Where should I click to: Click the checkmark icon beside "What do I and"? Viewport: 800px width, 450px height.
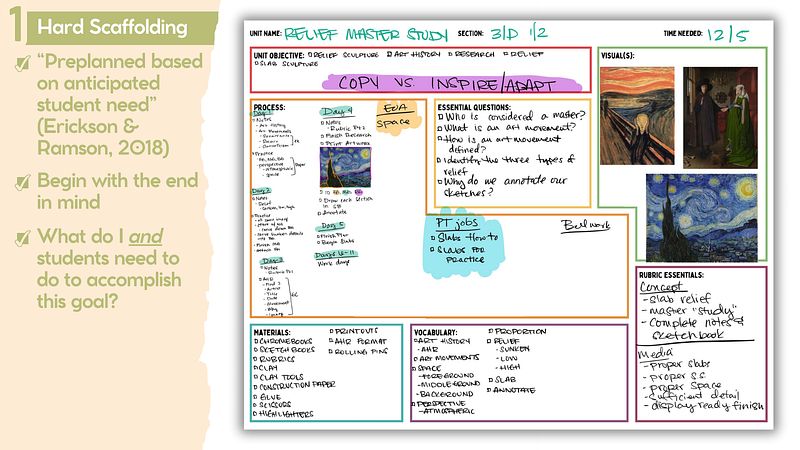point(24,238)
